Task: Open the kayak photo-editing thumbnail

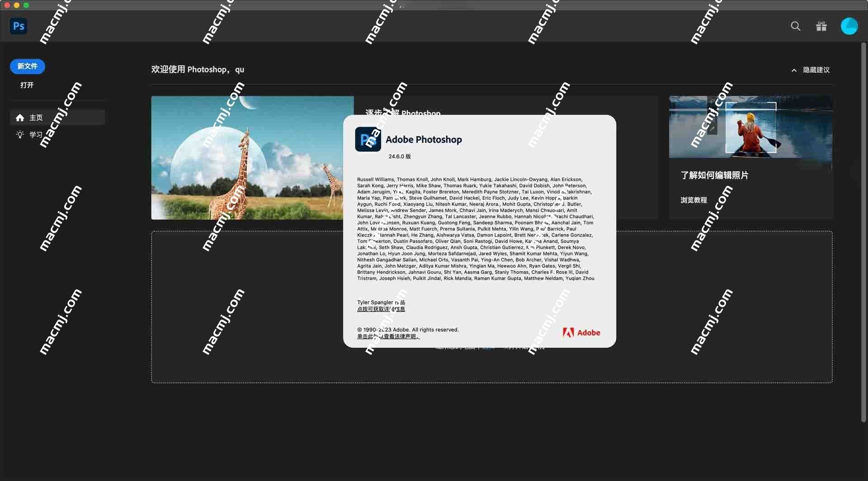Action: tap(750, 127)
